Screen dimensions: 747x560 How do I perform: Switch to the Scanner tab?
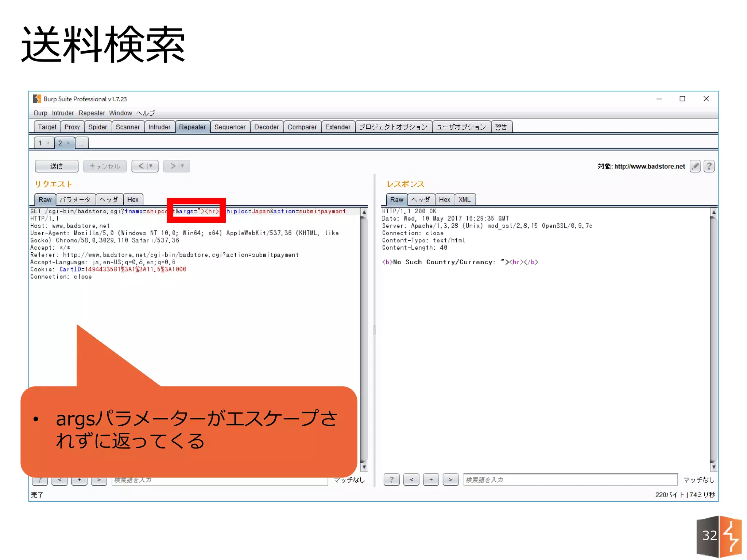[128, 127]
